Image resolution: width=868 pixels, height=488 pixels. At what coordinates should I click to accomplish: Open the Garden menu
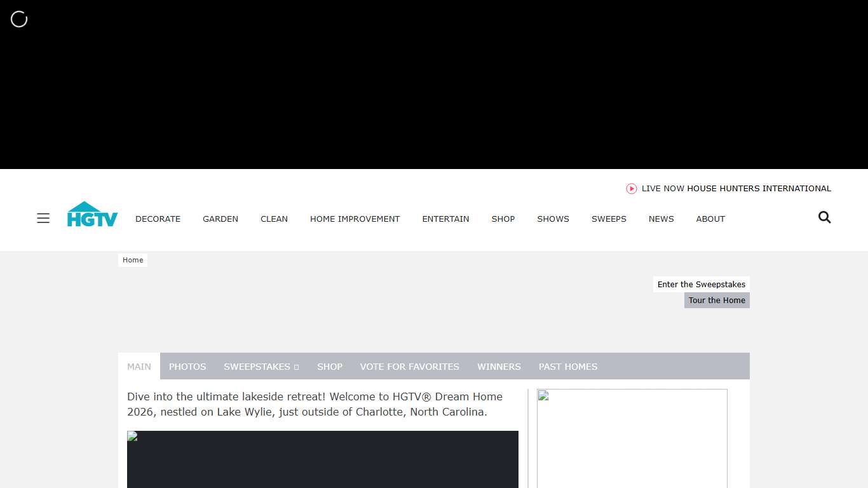(220, 219)
